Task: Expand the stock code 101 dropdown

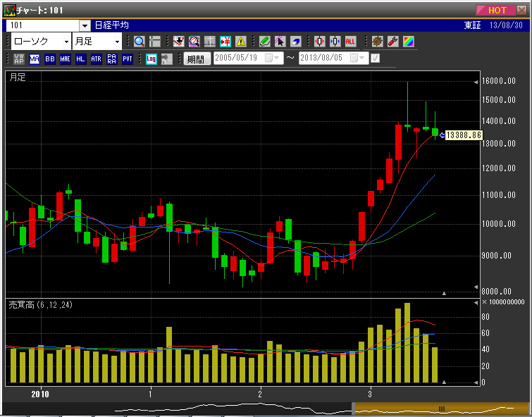Action: point(85,25)
